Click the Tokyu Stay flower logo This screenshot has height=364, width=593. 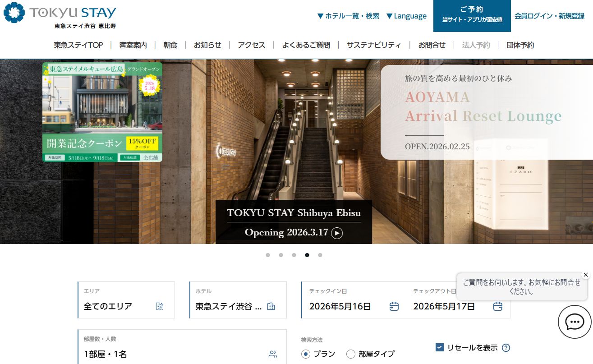pyautogui.click(x=14, y=13)
